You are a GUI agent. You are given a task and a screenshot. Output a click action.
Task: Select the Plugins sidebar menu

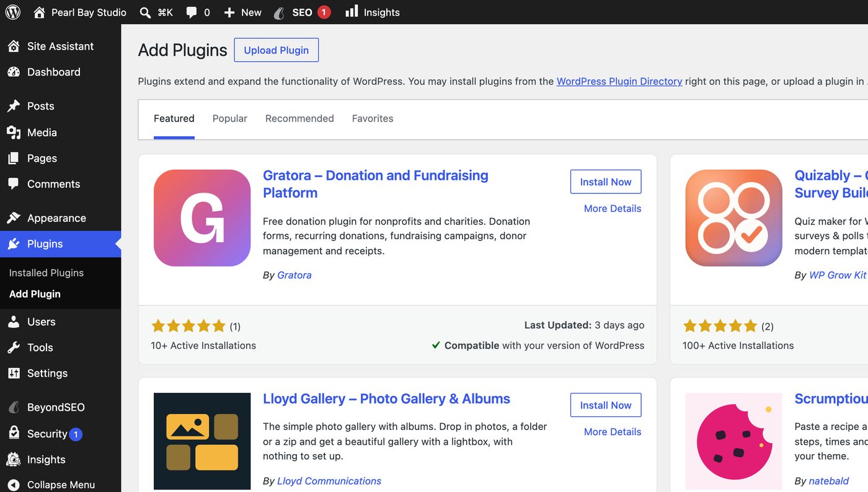tap(60, 244)
